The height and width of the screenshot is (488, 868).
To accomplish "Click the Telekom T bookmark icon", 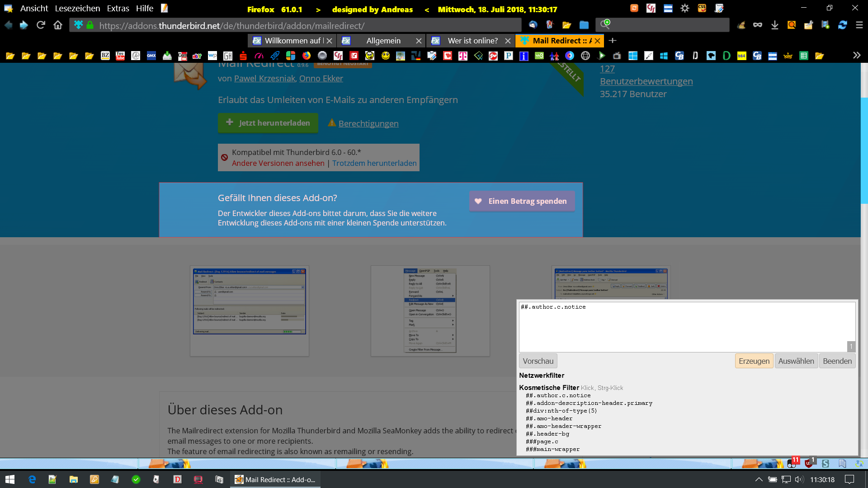I will pos(462,56).
